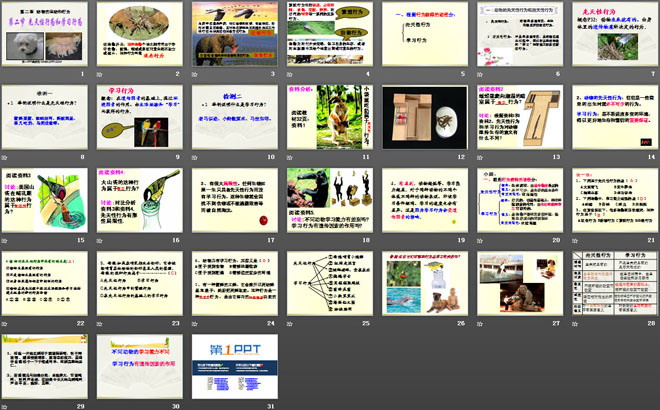Click the animation star icon under slide 21

575,241
